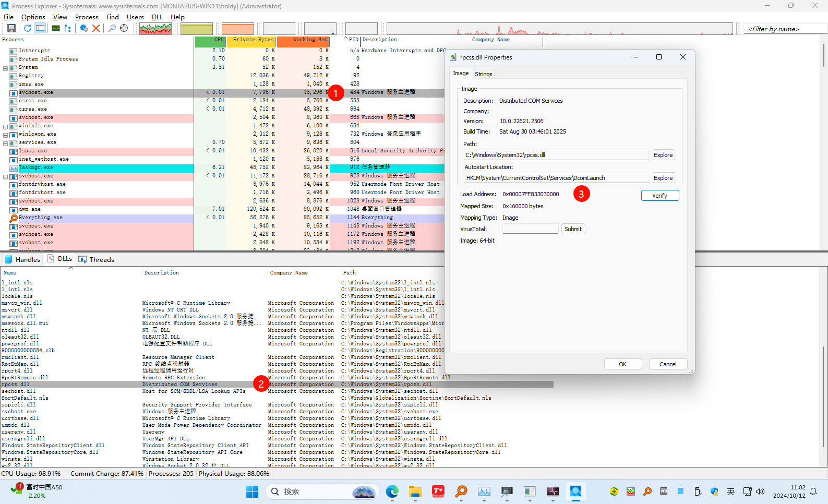Viewport: 828px width, 504px height.
Task: Click the Refresh Now toolbar icon
Action: click(x=27, y=28)
